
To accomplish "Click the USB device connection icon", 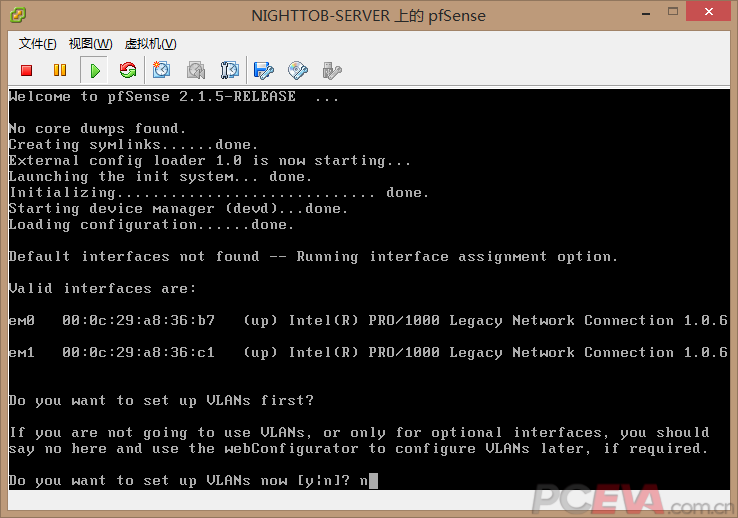I will (x=332, y=70).
